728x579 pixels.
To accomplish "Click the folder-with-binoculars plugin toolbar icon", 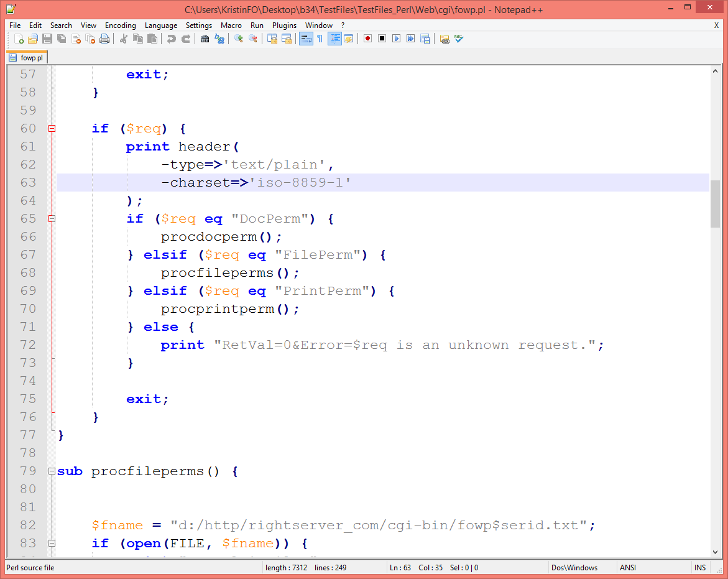I will click(x=445, y=39).
